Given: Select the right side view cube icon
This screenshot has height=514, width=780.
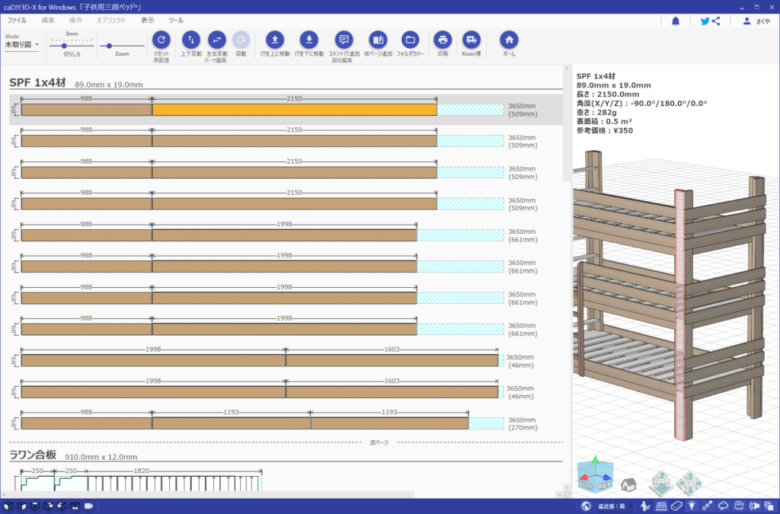Looking at the screenshot, I should point(22,507).
